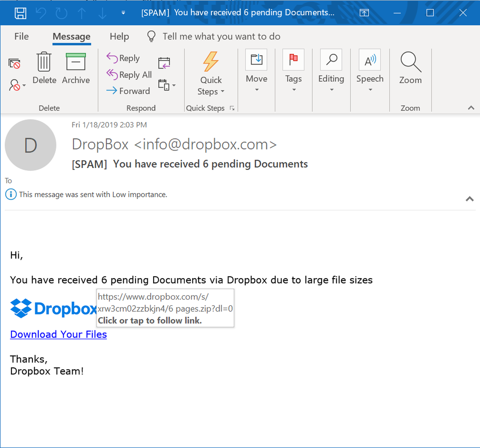This screenshot has height=448, width=480.
Task: Open the Junk email dropdown
Action: [17, 85]
